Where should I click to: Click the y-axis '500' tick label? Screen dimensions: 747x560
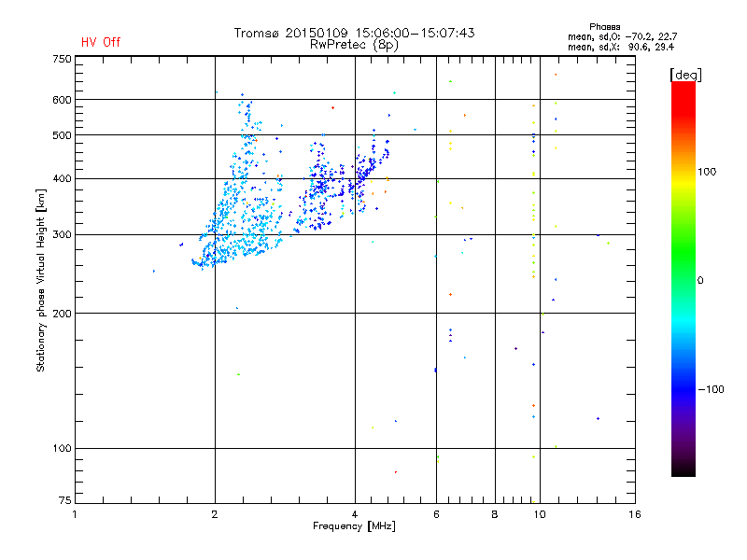62,135
